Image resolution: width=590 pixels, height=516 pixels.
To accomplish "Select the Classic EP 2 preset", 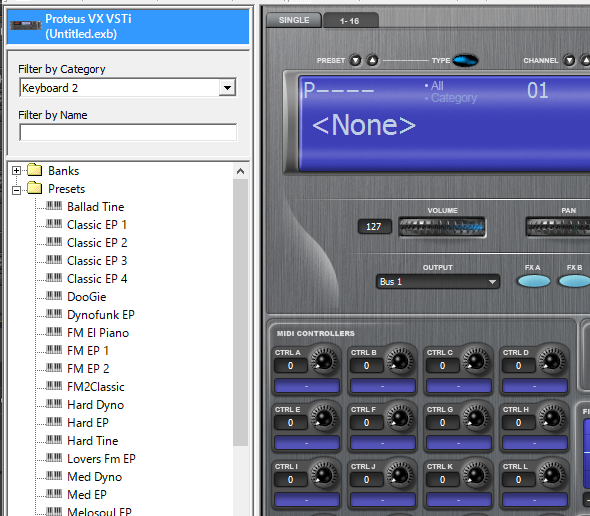I will 97,243.
